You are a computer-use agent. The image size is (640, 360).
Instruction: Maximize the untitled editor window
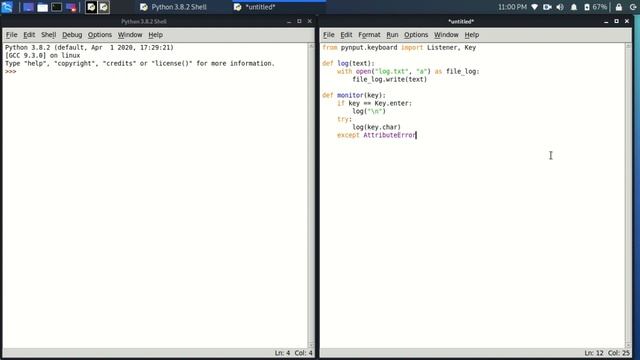[616, 21]
